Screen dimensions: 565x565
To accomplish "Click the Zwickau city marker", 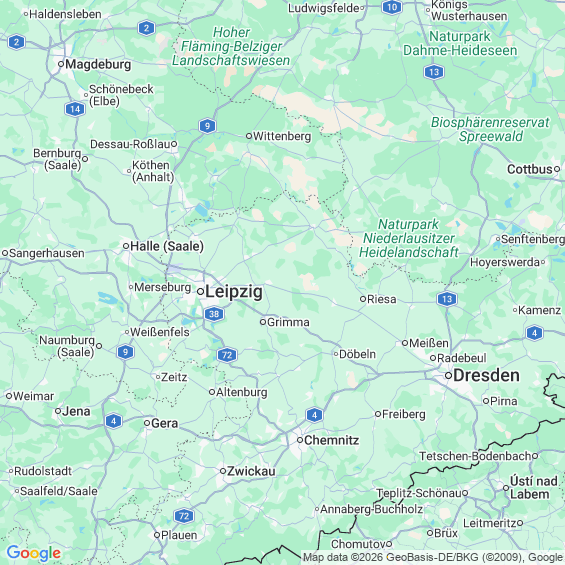I will point(223,471).
